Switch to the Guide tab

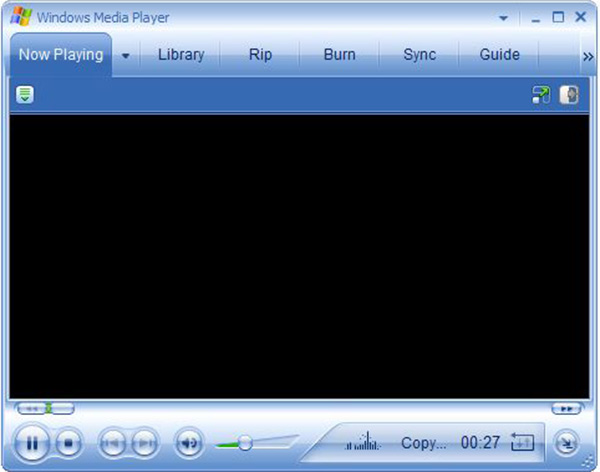(x=500, y=54)
